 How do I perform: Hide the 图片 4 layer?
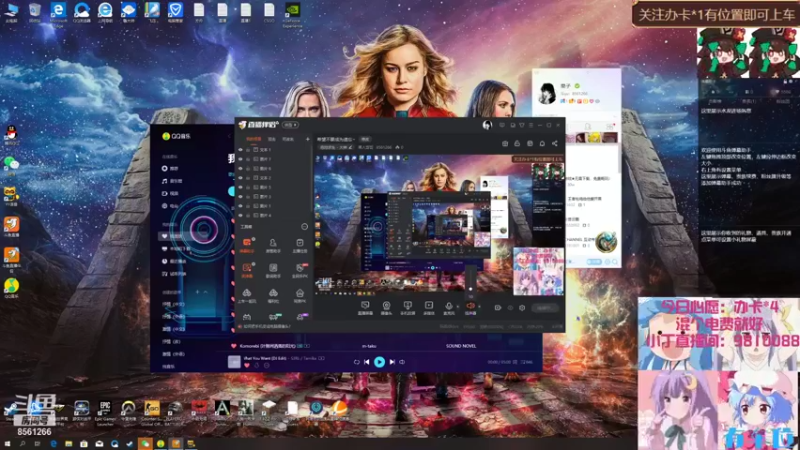(x=240, y=215)
